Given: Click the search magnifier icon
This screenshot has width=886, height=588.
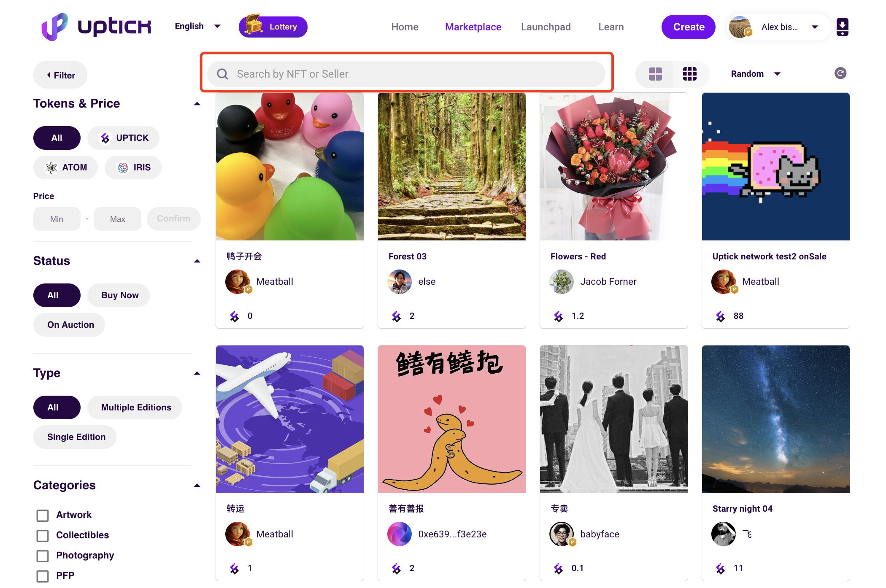Looking at the screenshot, I should [x=222, y=74].
